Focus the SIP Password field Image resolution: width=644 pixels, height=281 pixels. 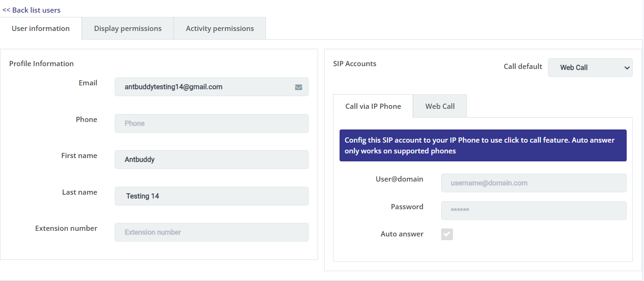tap(533, 211)
